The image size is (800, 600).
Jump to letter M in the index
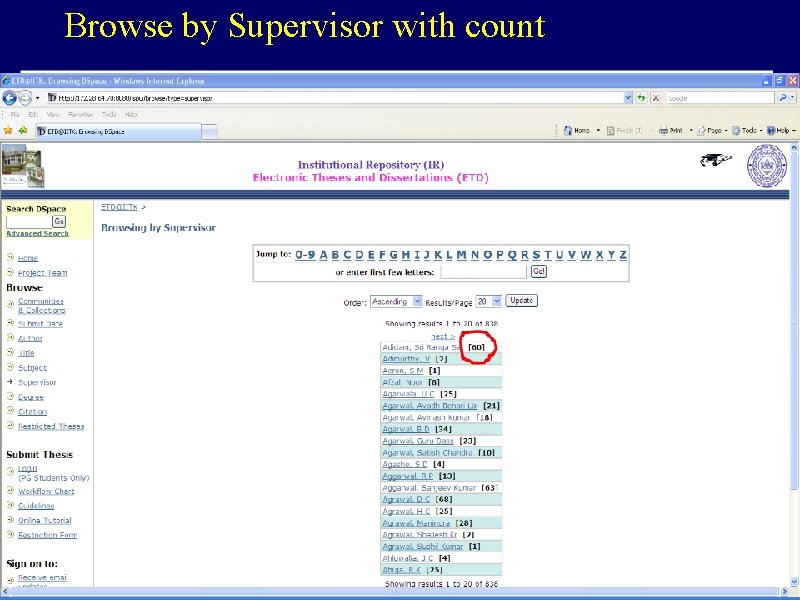click(x=461, y=255)
